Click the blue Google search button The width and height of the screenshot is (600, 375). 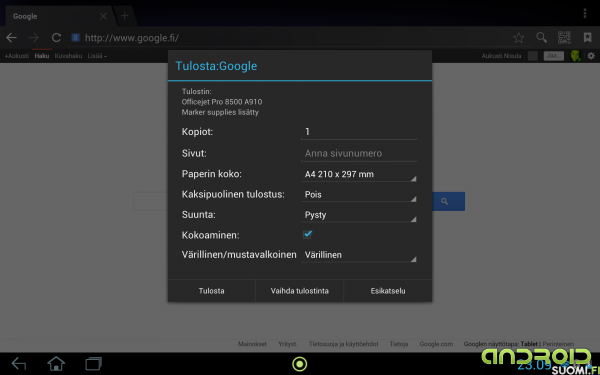(x=448, y=201)
